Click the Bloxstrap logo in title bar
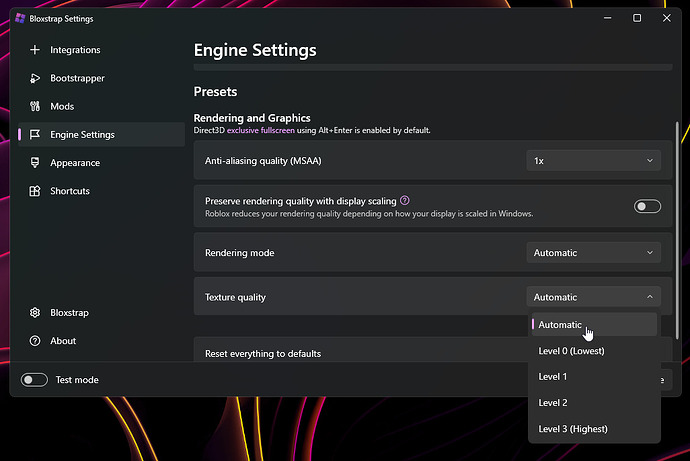This screenshot has width=690, height=461. 20,18
